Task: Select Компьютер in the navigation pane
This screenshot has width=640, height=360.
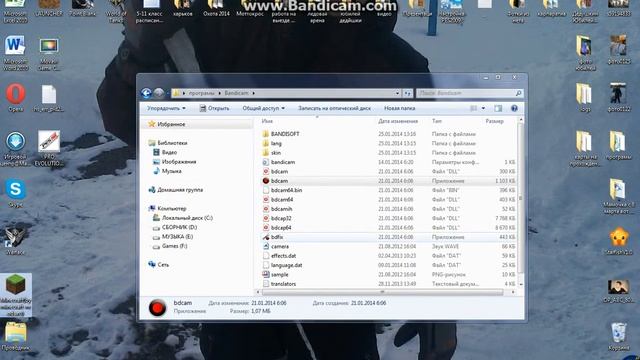Action: pos(172,209)
